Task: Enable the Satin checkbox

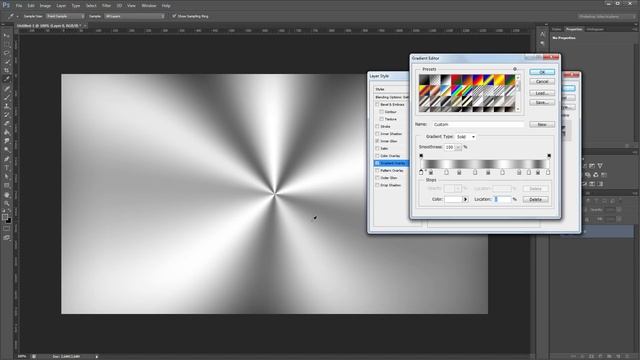Action: click(377, 149)
